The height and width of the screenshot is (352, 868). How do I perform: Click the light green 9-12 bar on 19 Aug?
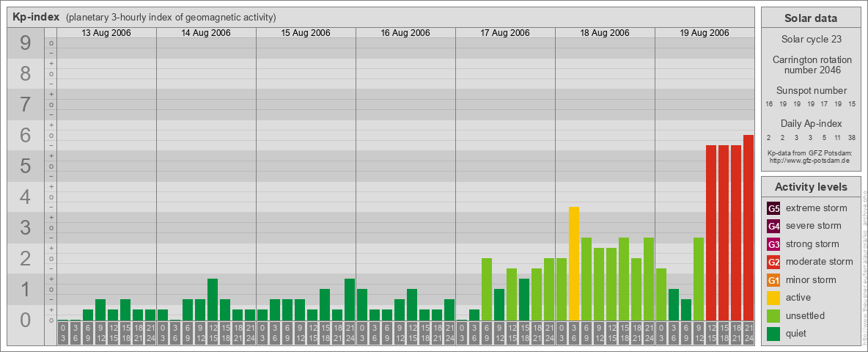pos(699,279)
